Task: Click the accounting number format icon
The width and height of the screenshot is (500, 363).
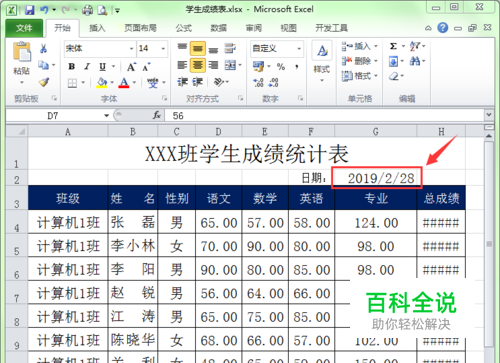Action: pyautogui.click(x=258, y=66)
